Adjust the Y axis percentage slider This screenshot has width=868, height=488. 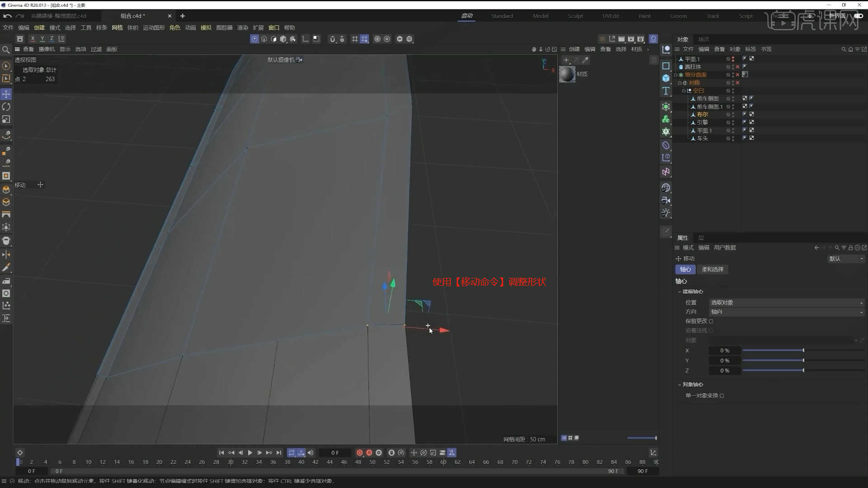803,361
